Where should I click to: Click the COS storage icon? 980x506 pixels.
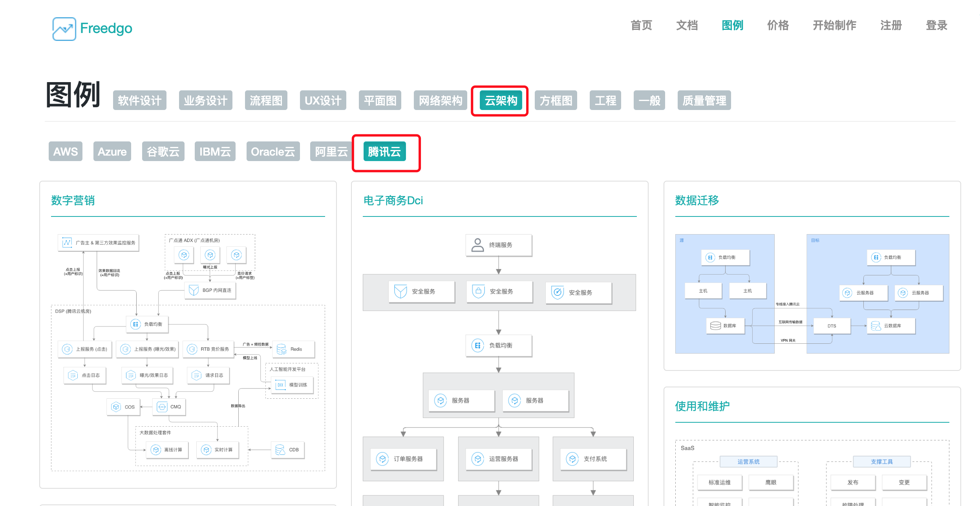(x=116, y=407)
